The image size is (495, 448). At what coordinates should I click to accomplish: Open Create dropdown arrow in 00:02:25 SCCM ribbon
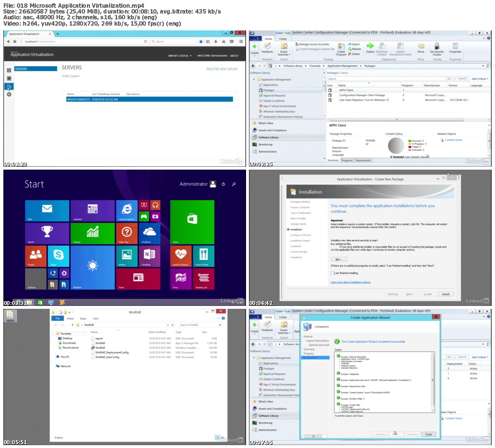pyautogui.click(x=254, y=56)
